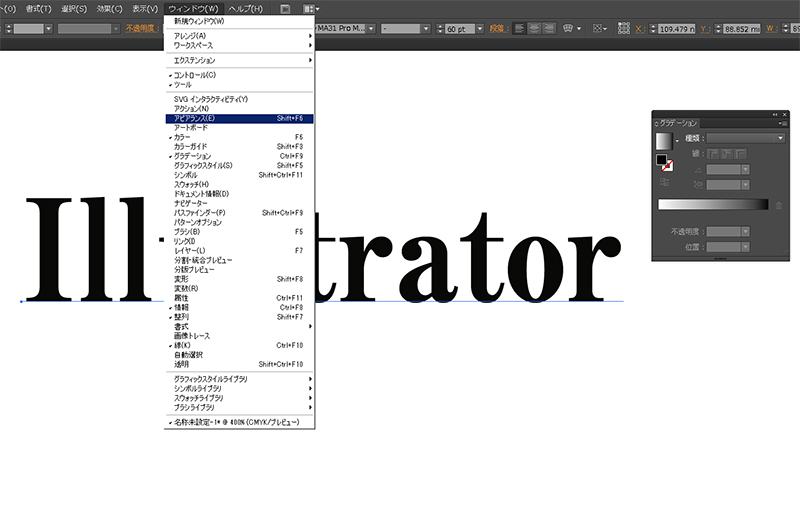Click the orange X coordinate label
Image resolution: width=800 pixels, height=520 pixels.
click(640, 29)
